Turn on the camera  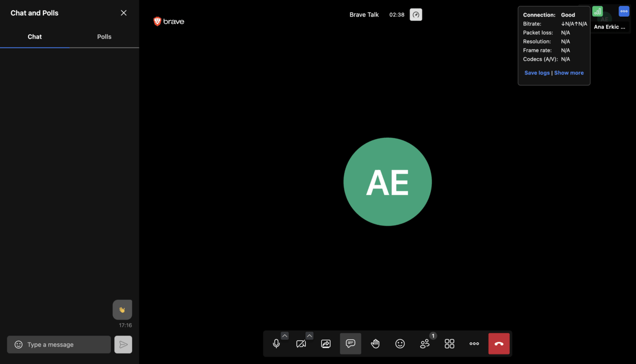click(301, 343)
